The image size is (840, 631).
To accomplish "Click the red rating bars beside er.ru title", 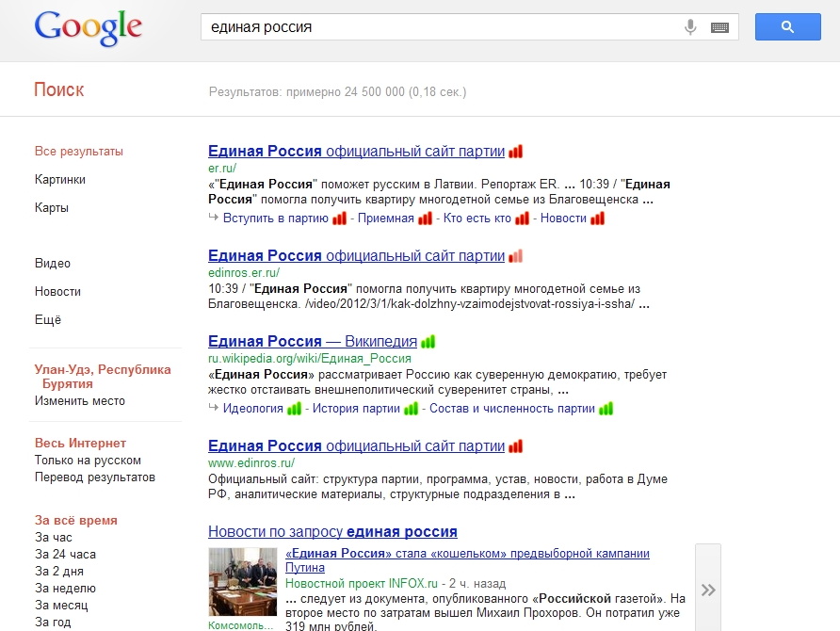I will 515,152.
